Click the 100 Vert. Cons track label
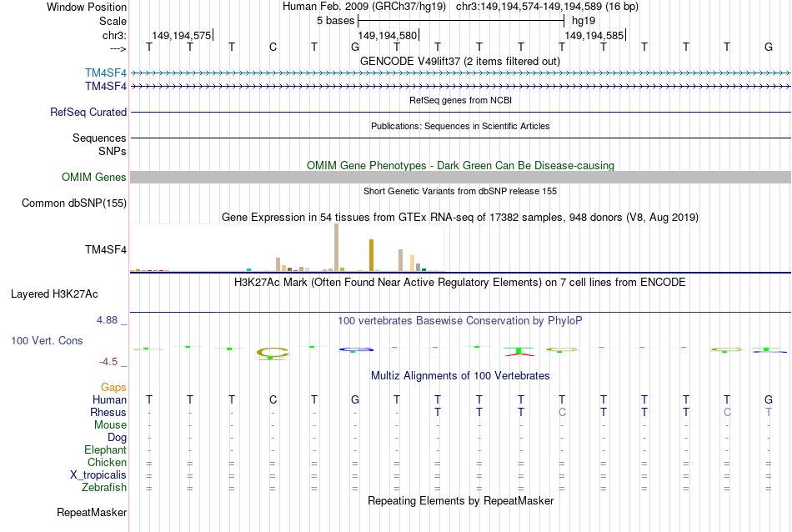This screenshot has height=532, width=792. click(47, 340)
